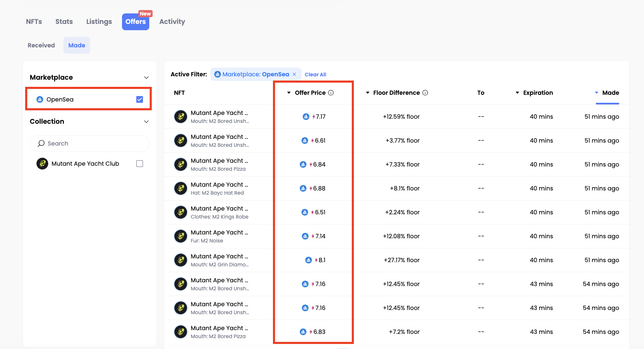Click OpenSea icon next to 8.1 price
The width and height of the screenshot is (644, 349).
pyautogui.click(x=309, y=260)
